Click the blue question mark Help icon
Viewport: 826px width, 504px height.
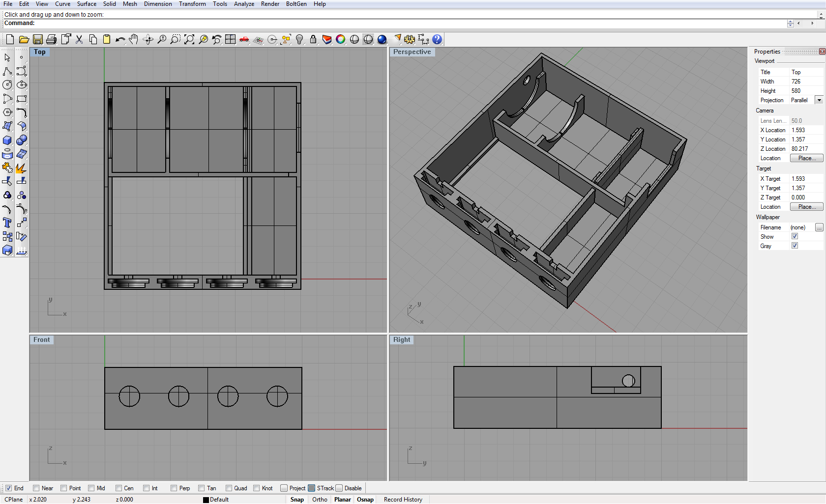[437, 40]
